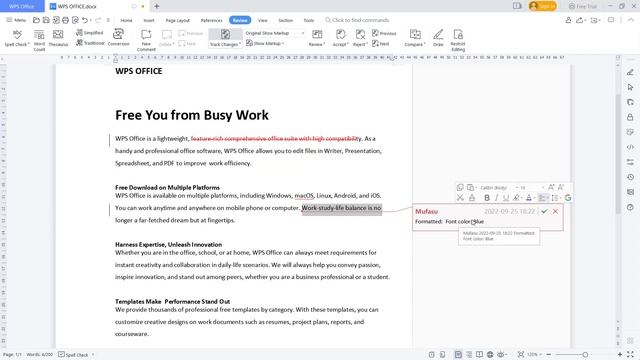640x360 pixels.
Task: Cut selection with scissors icon
Action: click(x=460, y=198)
